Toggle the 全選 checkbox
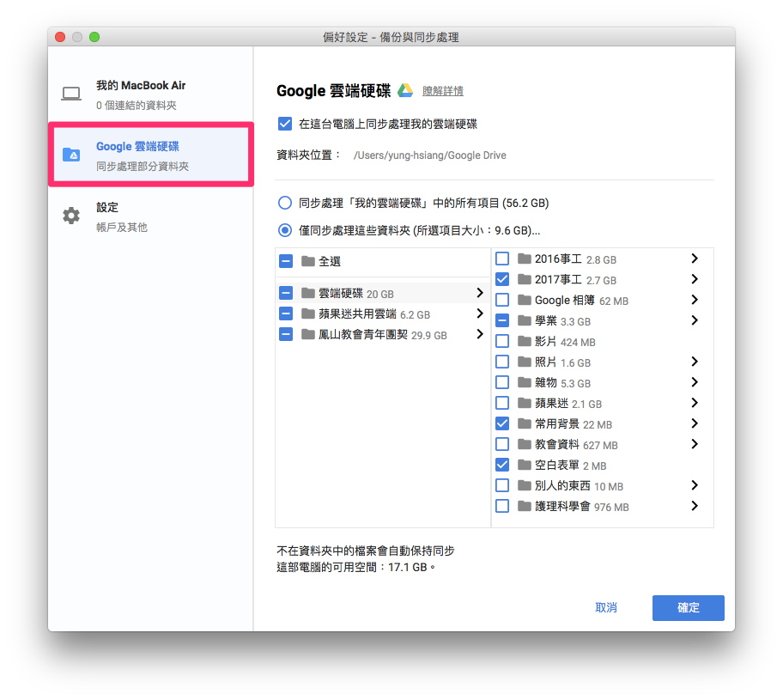 (286, 261)
